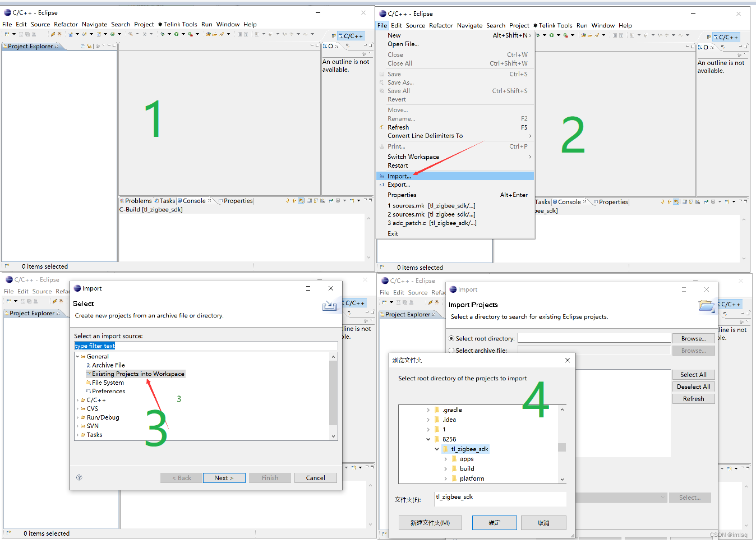Viewport: 756px width, 543px height.
Task: Click the enabled Browse... button for root directory
Action: click(x=693, y=338)
